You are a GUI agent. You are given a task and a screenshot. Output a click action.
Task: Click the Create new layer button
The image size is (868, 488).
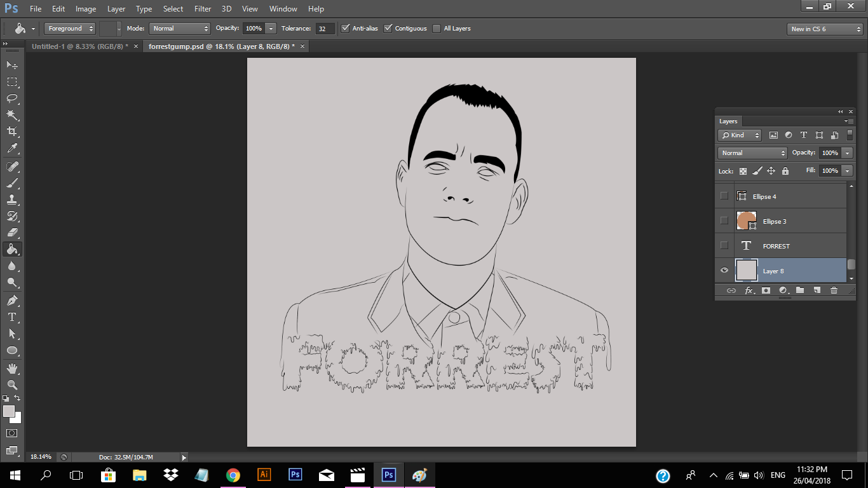[817, 290]
